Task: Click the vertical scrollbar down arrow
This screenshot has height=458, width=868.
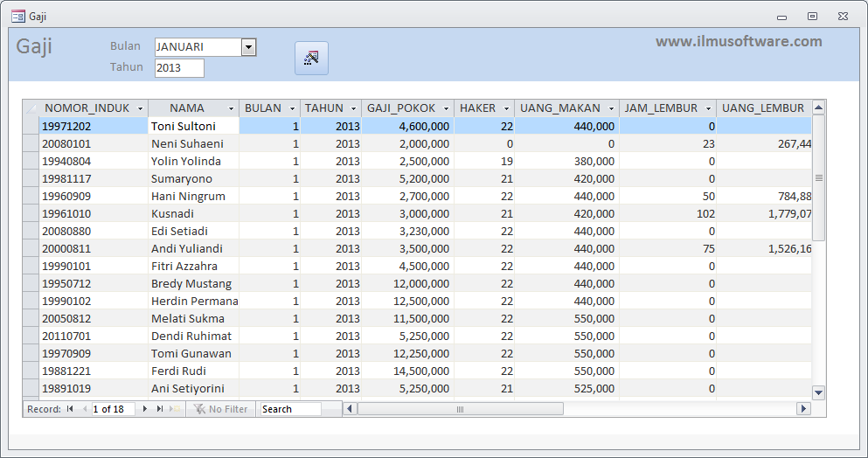Action: pyautogui.click(x=819, y=392)
